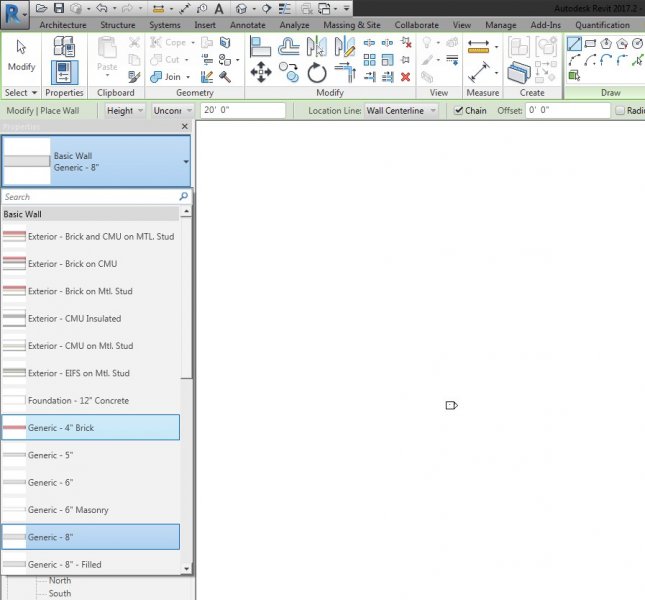Viewport: 645px width, 600px height.
Task: Open the Join tool dropdown arrow
Action: (188, 77)
